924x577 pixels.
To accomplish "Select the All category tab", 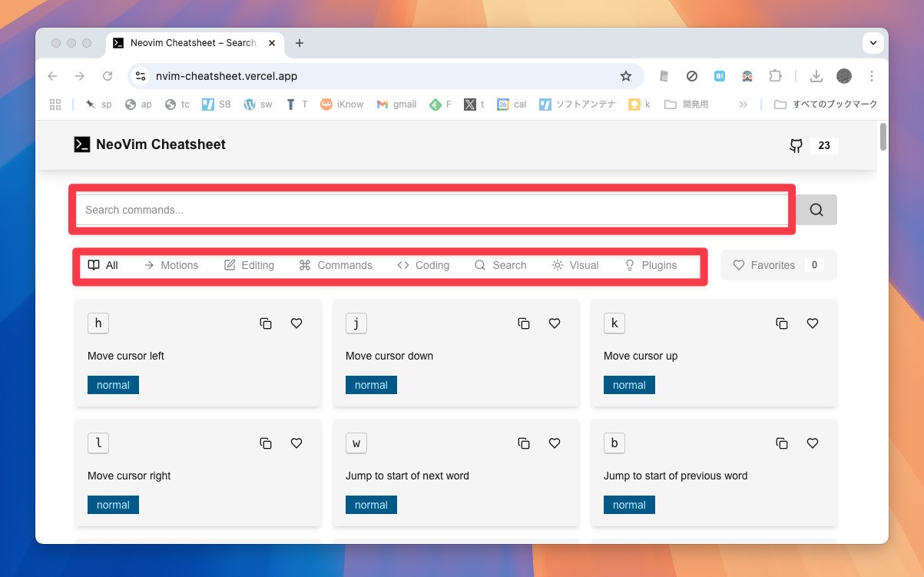I will [103, 265].
